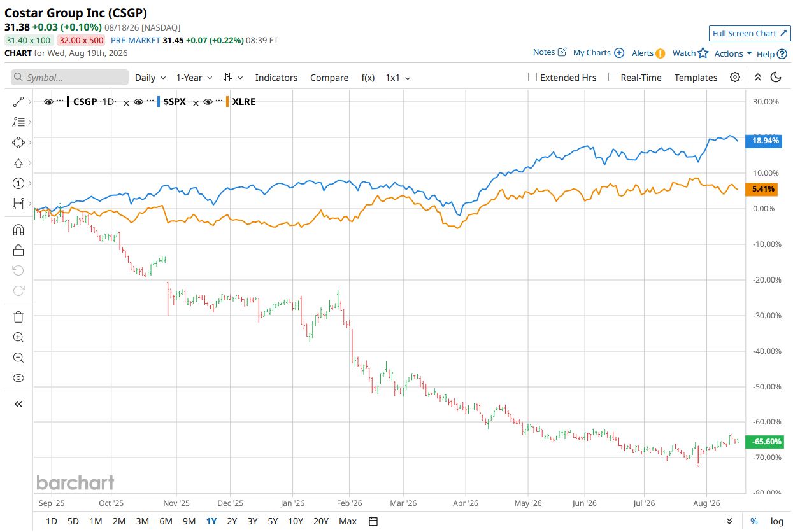This screenshot has width=793, height=532.
Task: Enable the Real-Time checkbox
Action: pos(613,77)
